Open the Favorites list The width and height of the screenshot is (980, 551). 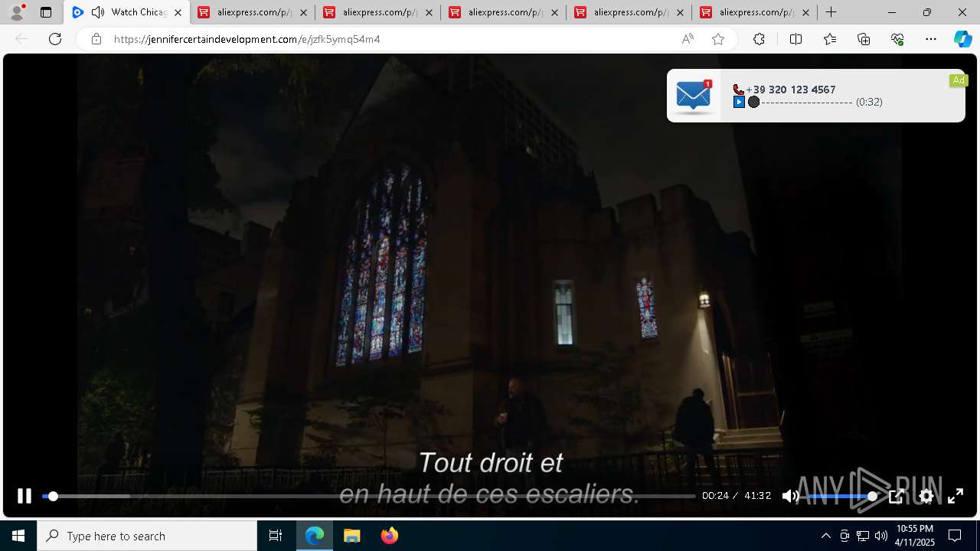pyautogui.click(x=830, y=39)
